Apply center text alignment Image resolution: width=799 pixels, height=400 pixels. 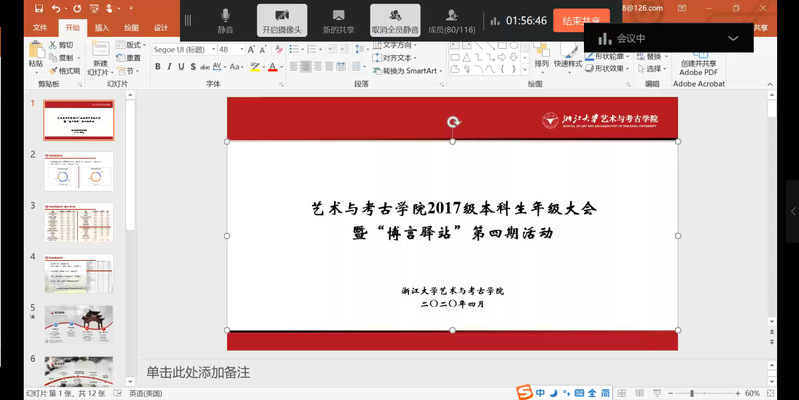point(306,67)
